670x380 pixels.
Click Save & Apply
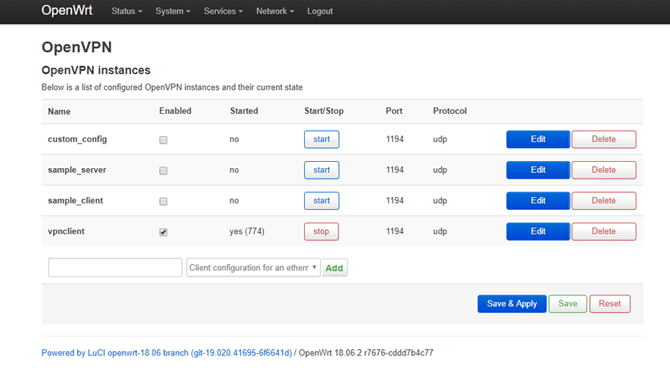click(x=512, y=304)
